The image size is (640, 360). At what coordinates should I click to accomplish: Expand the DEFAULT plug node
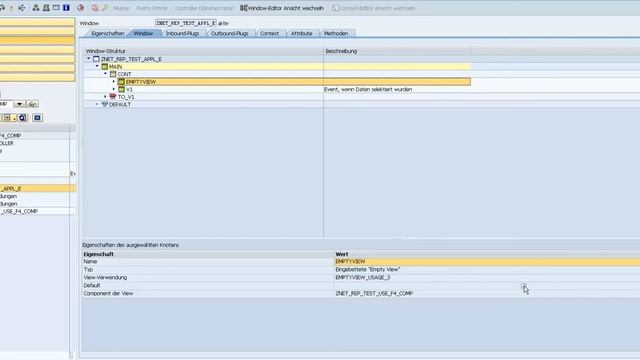coord(97,104)
